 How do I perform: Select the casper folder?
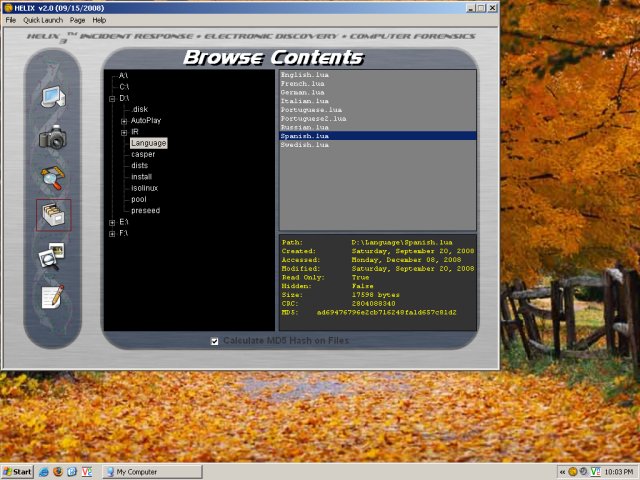point(143,154)
